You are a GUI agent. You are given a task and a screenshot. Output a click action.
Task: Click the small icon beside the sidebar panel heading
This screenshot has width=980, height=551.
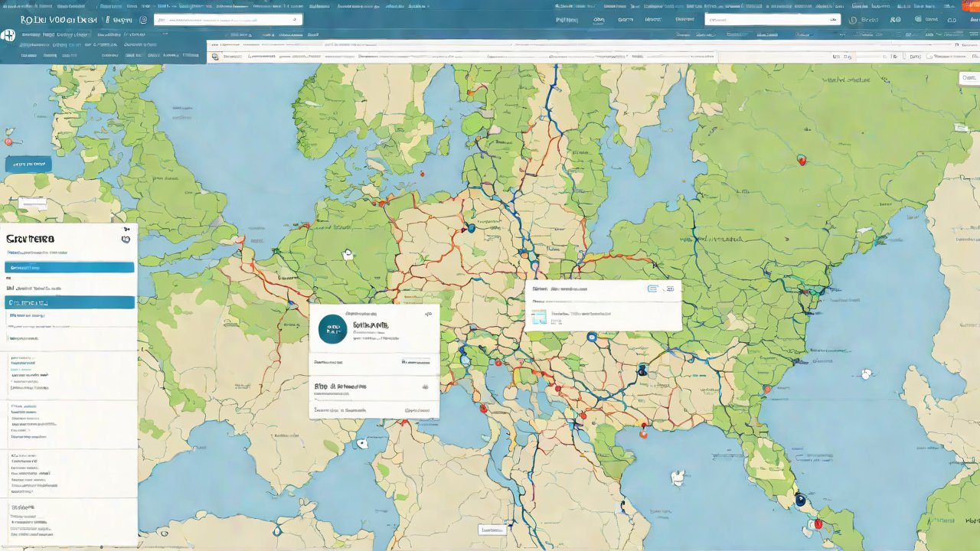point(126,240)
